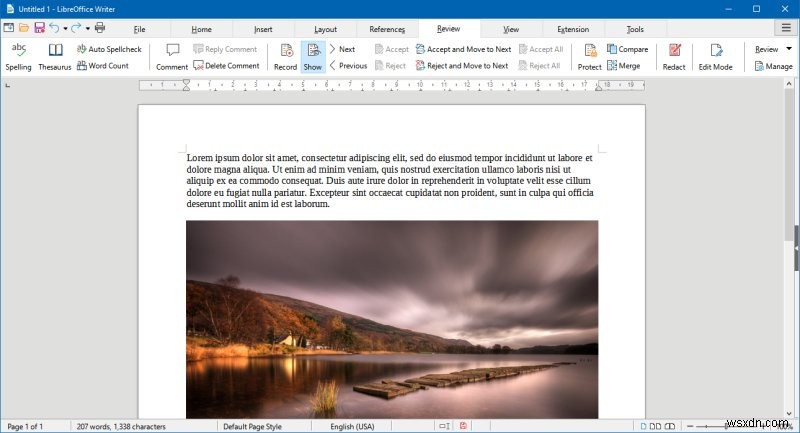The width and height of the screenshot is (800, 433).
Task: Click the scrollbar up arrow
Action: tap(789, 83)
